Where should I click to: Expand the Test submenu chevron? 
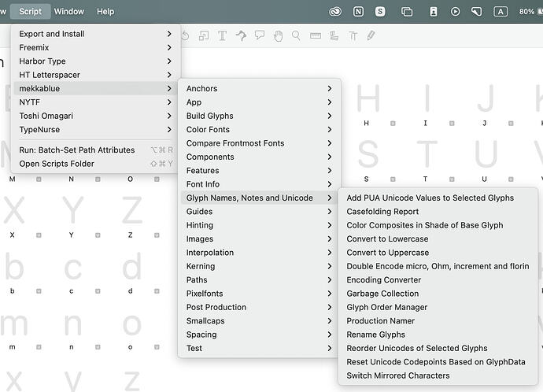coord(329,349)
